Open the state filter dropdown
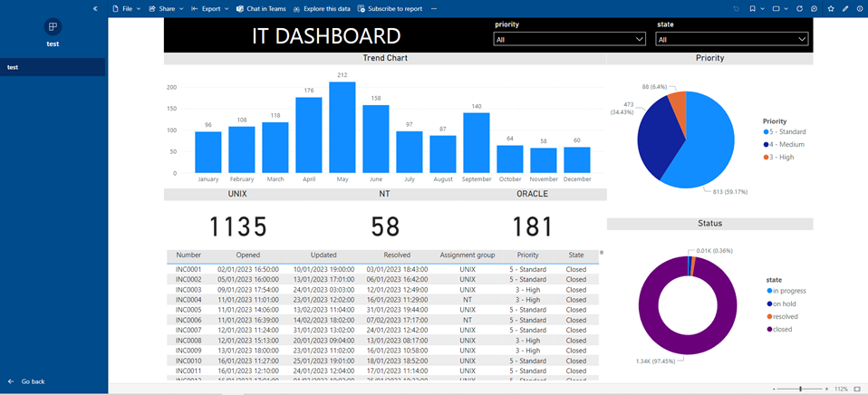The width and height of the screenshot is (868, 395). [732, 39]
